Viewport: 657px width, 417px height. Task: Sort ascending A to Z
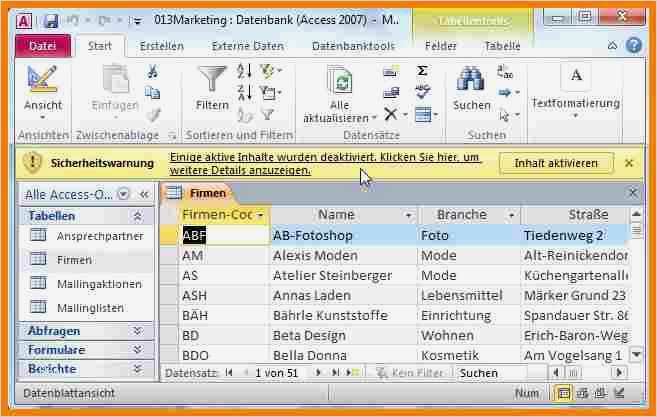pos(245,71)
